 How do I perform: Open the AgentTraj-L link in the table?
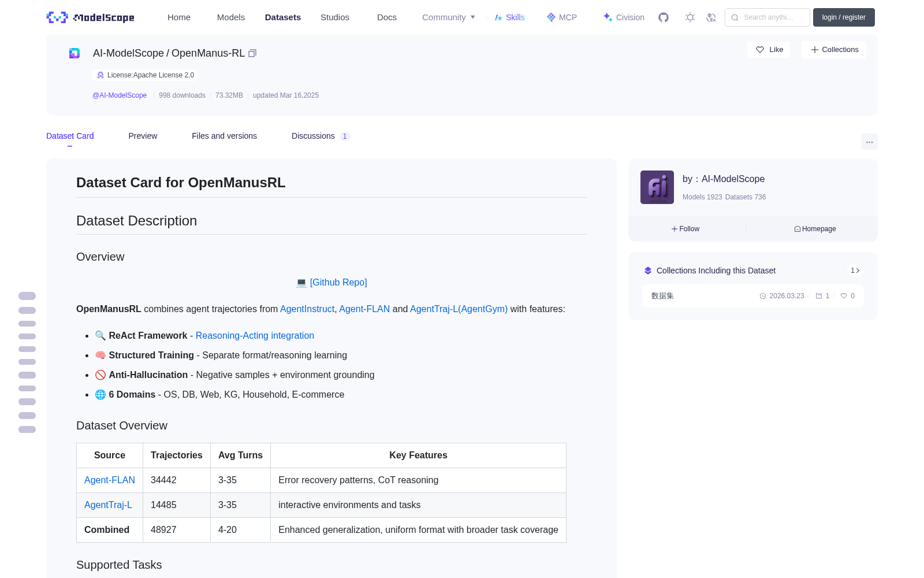(x=108, y=505)
